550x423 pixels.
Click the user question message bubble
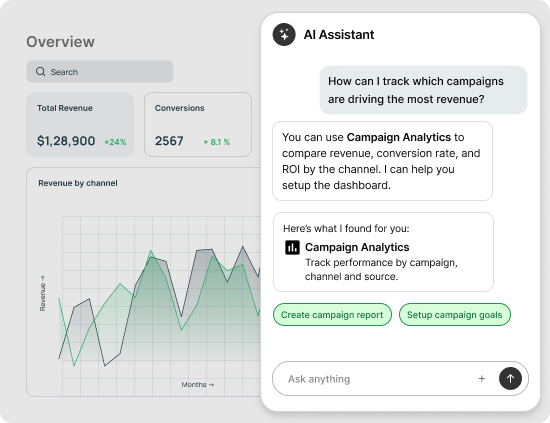click(x=423, y=90)
